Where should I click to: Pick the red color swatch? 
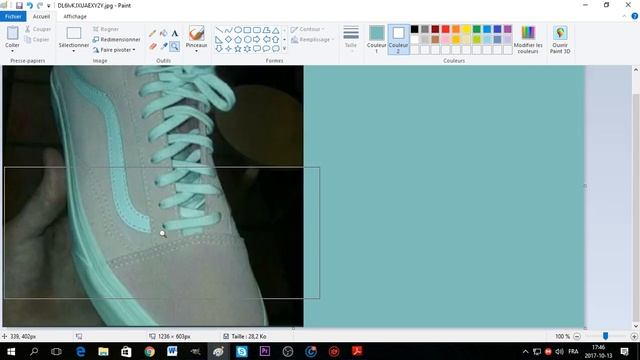coord(446,29)
